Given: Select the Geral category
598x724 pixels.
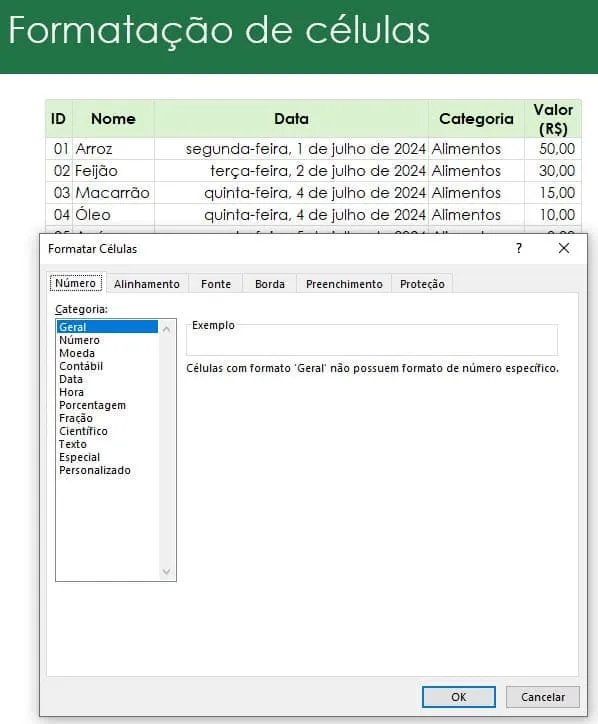Looking at the screenshot, I should (x=107, y=327).
